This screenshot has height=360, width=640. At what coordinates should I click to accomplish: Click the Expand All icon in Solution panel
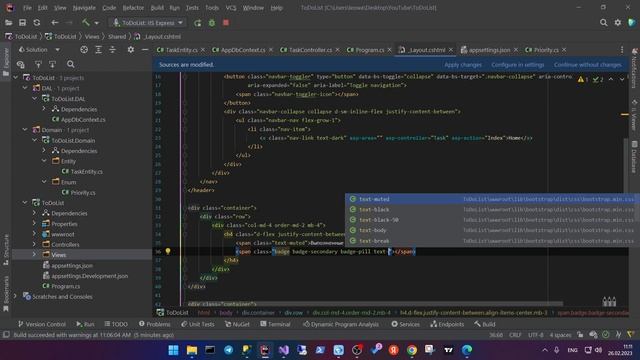98,50
